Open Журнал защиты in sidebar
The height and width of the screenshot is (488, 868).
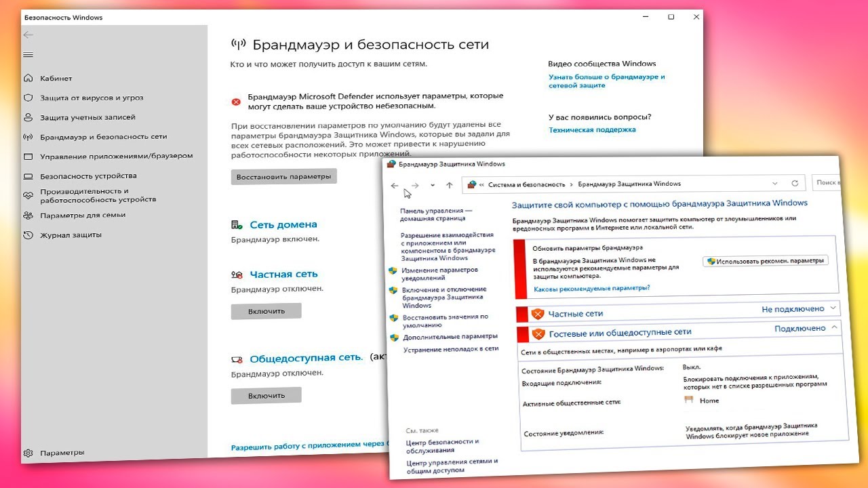(x=71, y=235)
